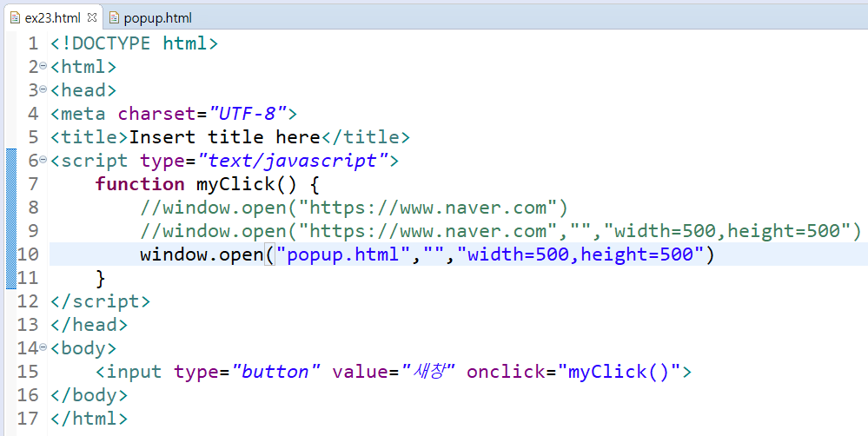Collapse the html element at line 2
This screenshot has height=436, width=868.
coord(43,67)
